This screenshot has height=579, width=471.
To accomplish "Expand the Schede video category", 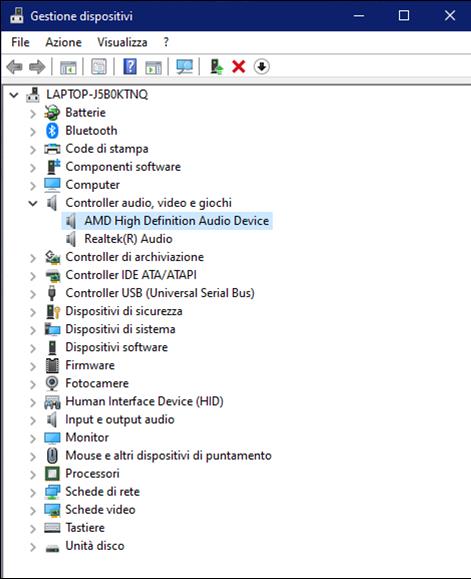I will coord(33,510).
